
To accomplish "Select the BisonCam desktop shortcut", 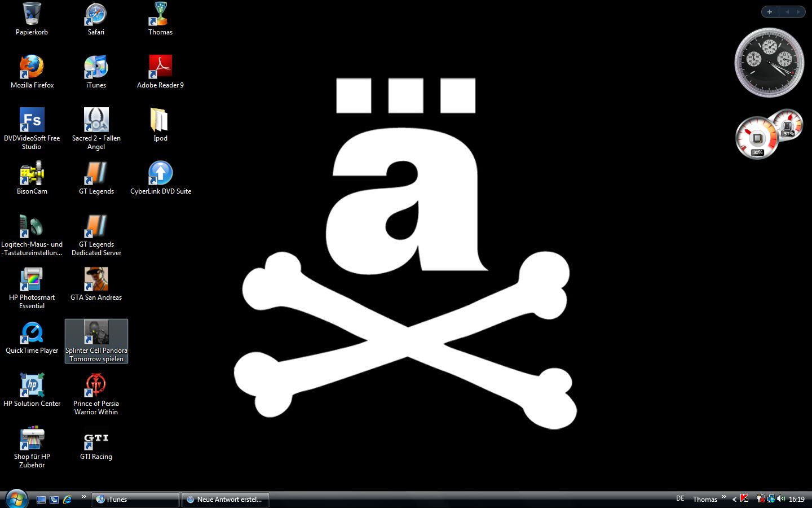I will pyautogui.click(x=32, y=178).
